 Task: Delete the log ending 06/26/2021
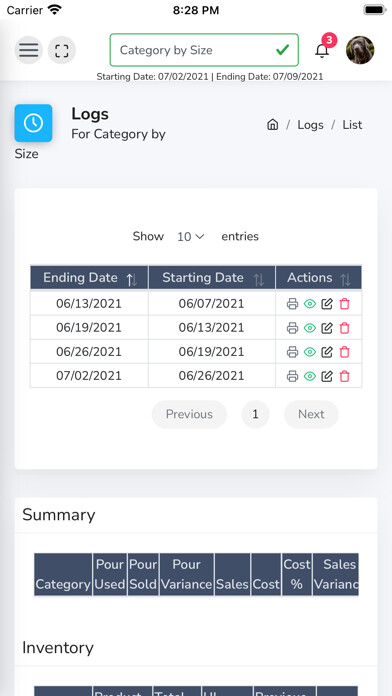tap(344, 352)
